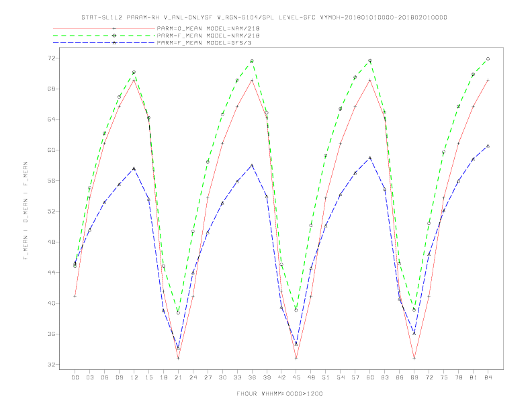Screen dimensions: 532x411
Task: Click x-axis tick label 30
Action: 222,377
